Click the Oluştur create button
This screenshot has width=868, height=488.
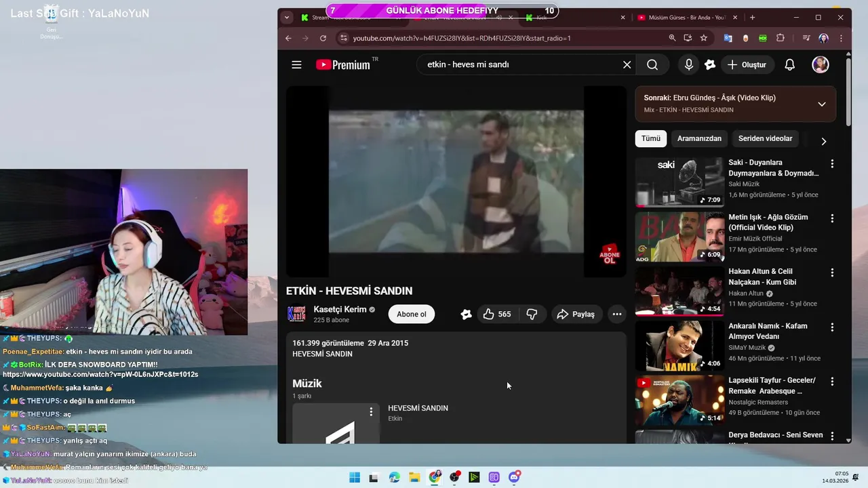click(747, 65)
